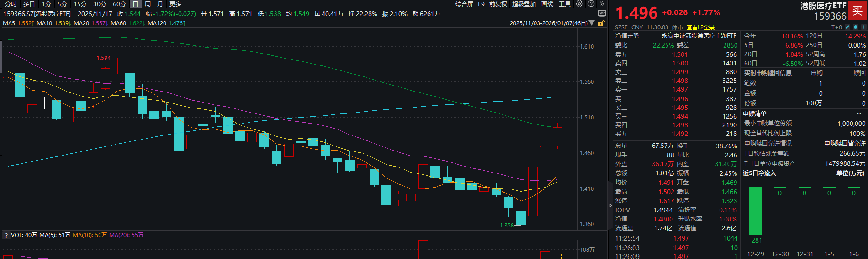Open 申赎清单 more options ellipsis
Screen dimensions: 868x259
tap(859, 113)
